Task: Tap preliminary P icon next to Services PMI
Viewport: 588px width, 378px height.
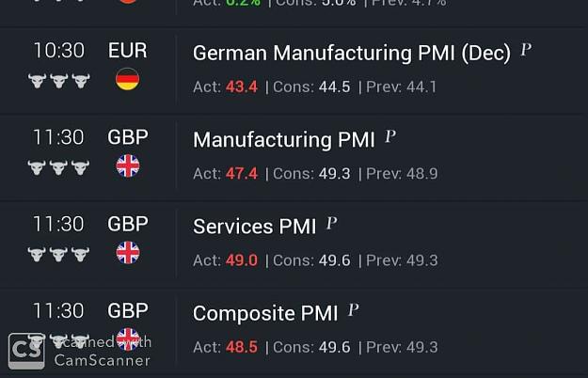Action: [331, 223]
